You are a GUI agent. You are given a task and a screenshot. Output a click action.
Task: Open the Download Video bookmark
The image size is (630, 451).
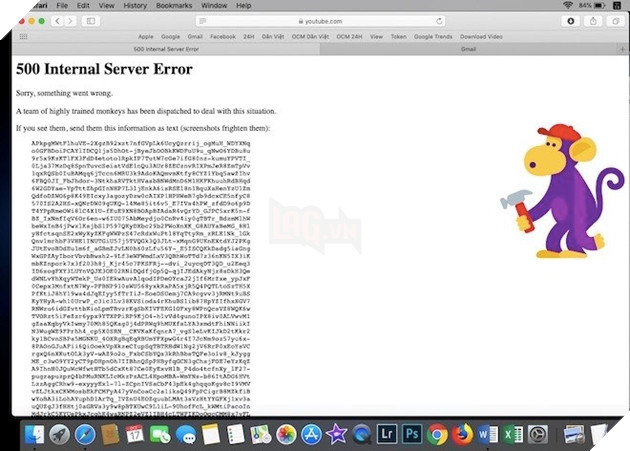click(481, 37)
